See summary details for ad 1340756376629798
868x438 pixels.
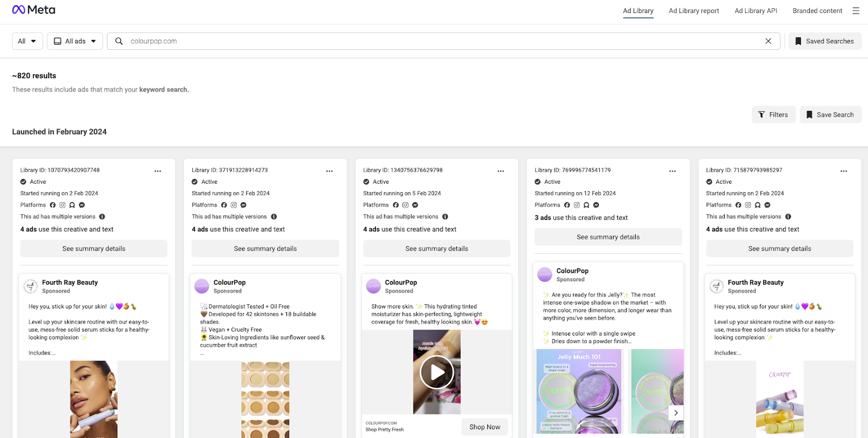pyautogui.click(x=437, y=248)
